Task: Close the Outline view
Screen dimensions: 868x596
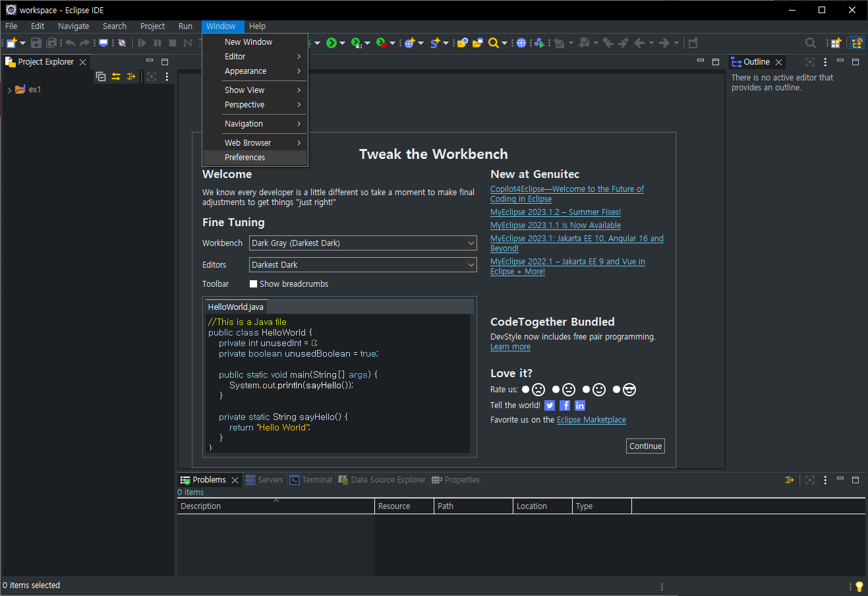Action: [x=778, y=62]
